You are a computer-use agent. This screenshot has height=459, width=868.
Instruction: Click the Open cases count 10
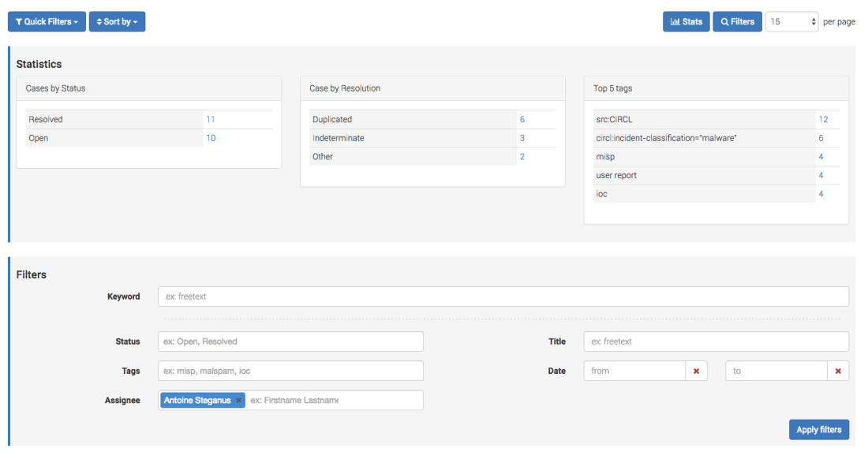point(211,138)
